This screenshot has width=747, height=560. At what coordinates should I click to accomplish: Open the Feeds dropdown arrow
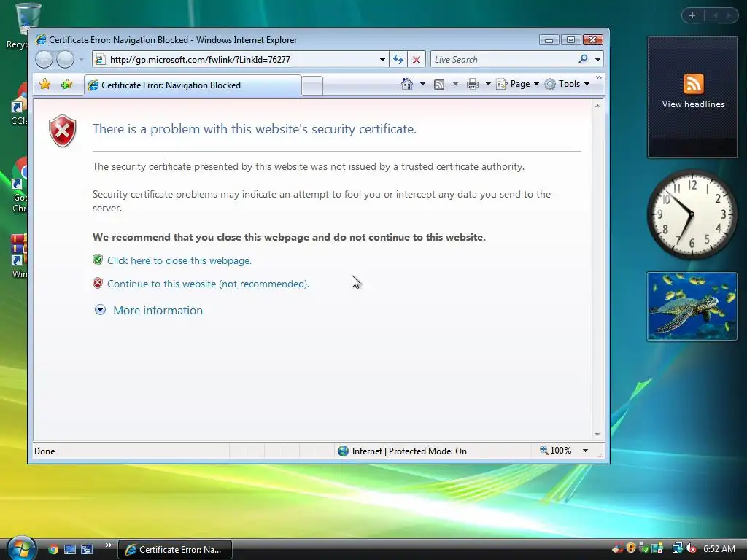click(455, 85)
